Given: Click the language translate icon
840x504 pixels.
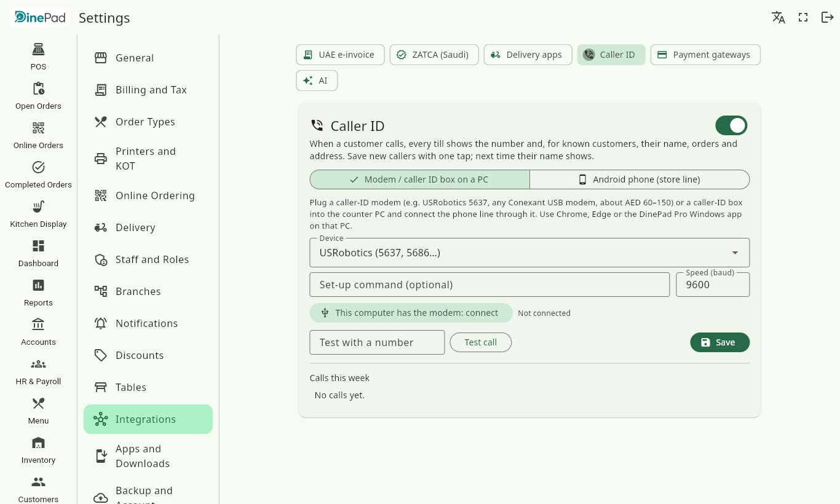Looking at the screenshot, I should [779, 17].
